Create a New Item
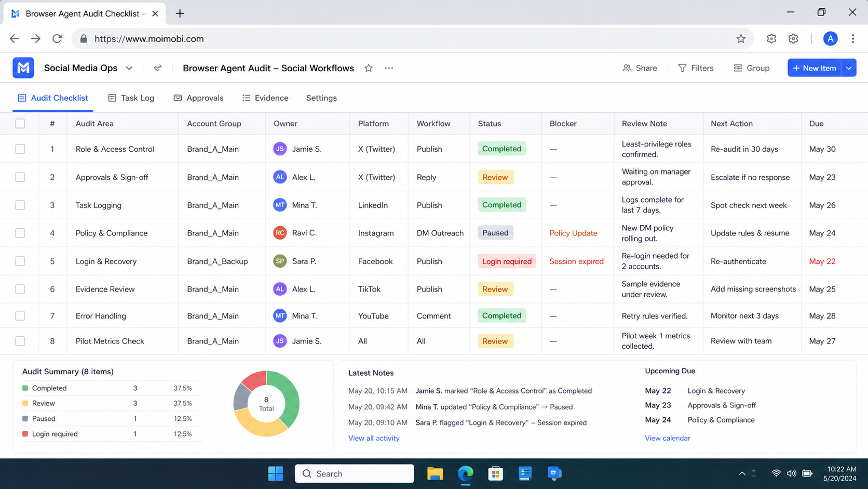868x489 pixels. pyautogui.click(x=815, y=68)
